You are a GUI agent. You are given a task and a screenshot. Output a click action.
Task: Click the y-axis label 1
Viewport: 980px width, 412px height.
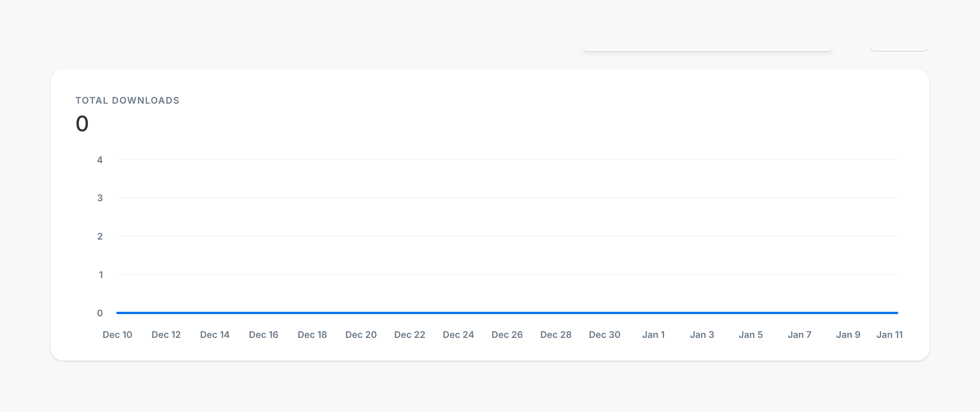tap(101, 275)
